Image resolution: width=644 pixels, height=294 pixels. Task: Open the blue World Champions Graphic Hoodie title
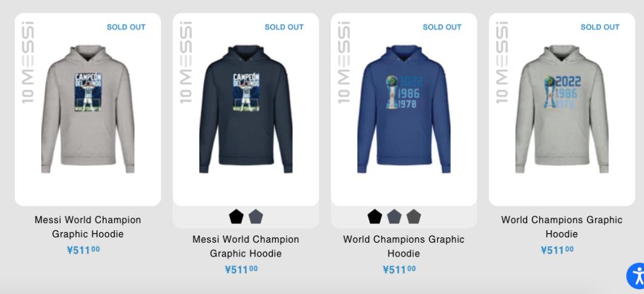coord(404,246)
